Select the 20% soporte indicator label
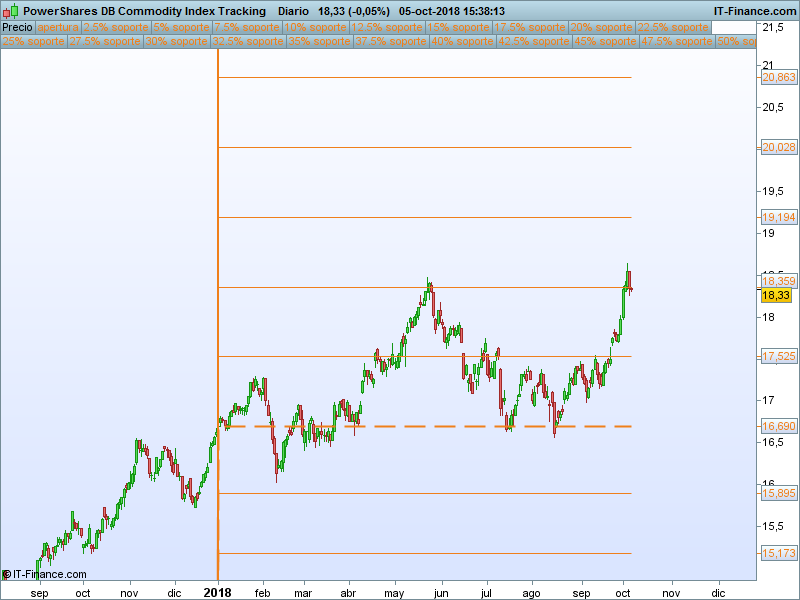This screenshot has width=800, height=600. 601,28
